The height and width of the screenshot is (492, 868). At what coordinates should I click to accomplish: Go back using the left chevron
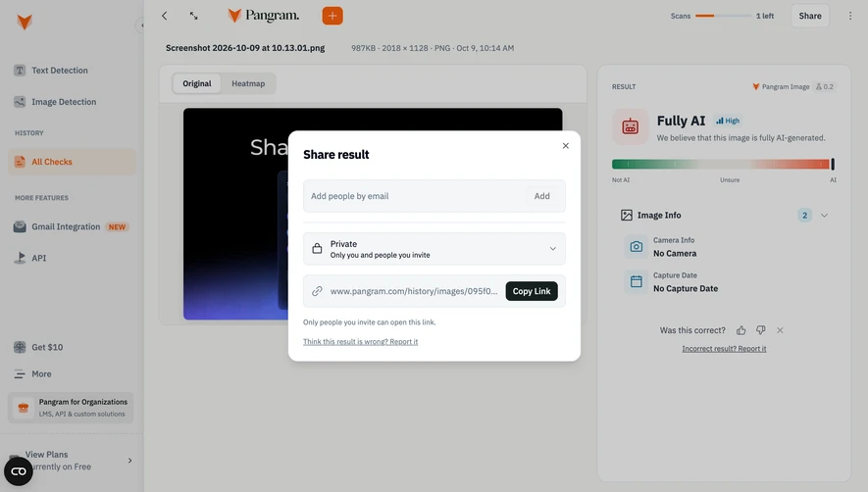[x=165, y=16]
